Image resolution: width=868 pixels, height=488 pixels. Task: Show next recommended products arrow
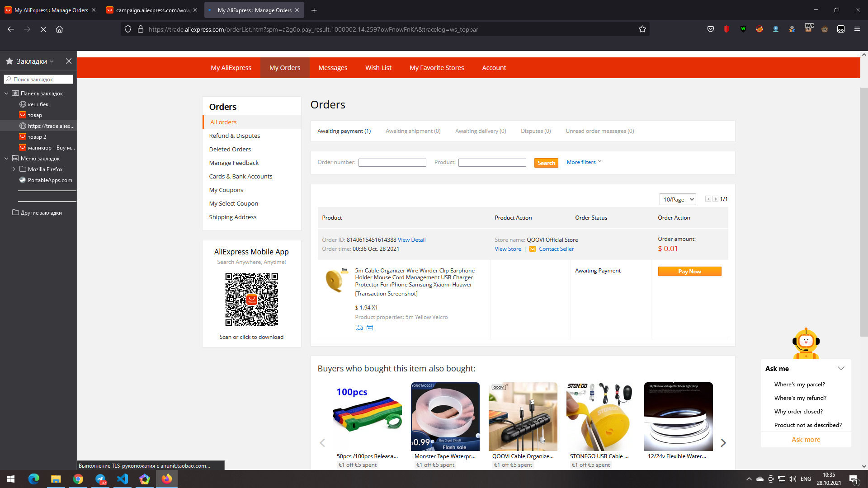[x=723, y=443]
